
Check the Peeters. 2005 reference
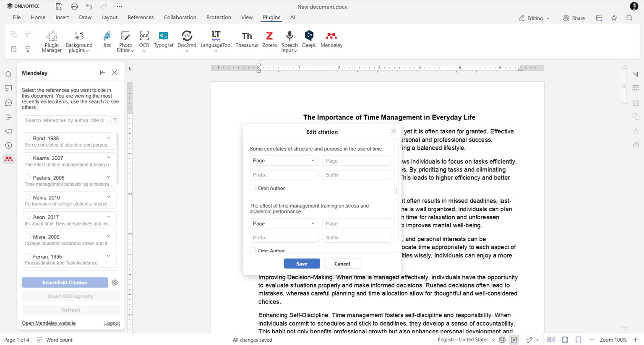click(x=28, y=177)
